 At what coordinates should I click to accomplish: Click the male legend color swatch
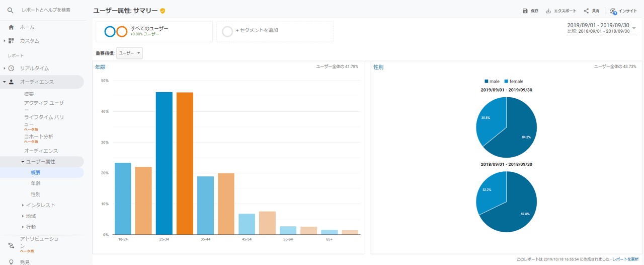coord(487,82)
